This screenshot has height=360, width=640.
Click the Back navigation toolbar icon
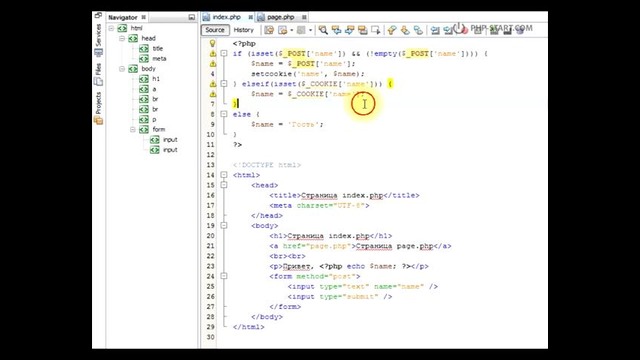pyautogui.click(x=282, y=30)
